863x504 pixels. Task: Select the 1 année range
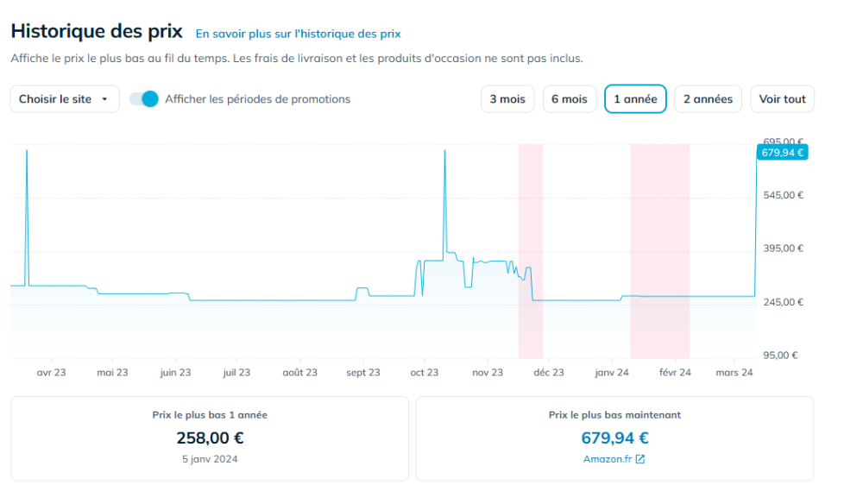635,99
